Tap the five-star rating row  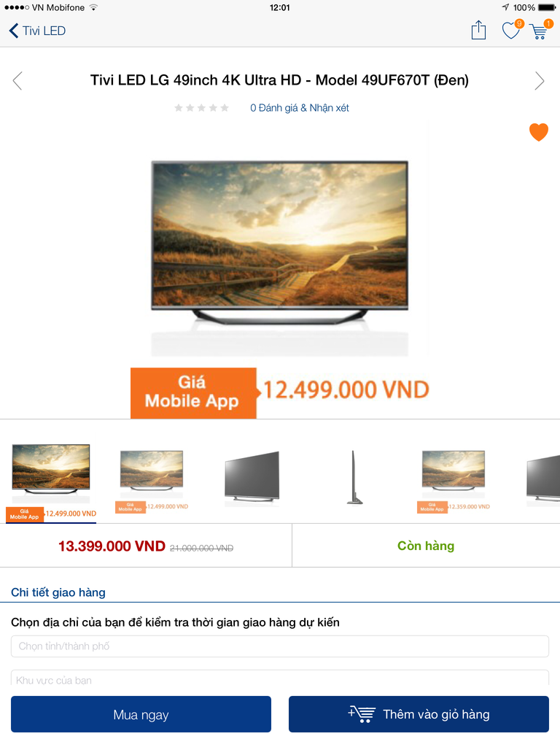(x=201, y=108)
